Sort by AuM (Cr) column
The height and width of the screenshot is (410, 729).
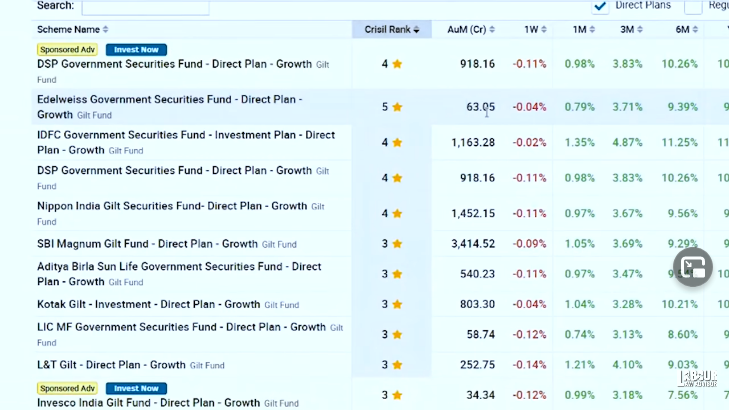click(471, 29)
